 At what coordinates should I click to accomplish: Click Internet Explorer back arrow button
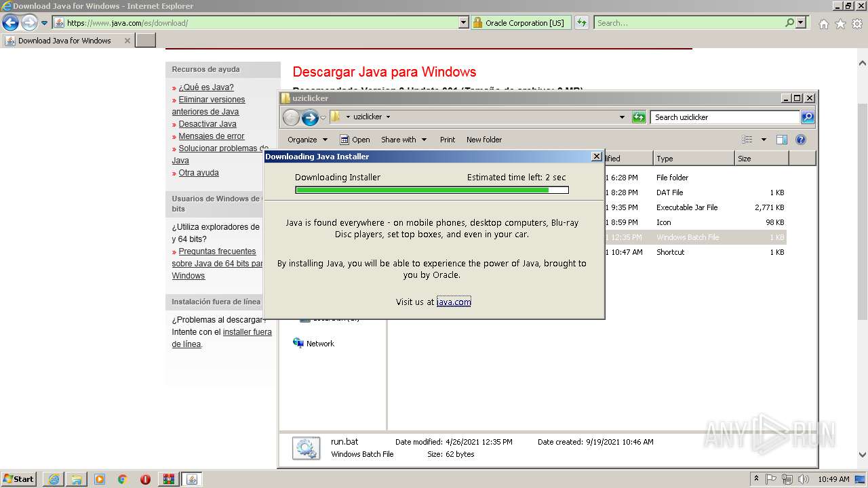(10, 22)
